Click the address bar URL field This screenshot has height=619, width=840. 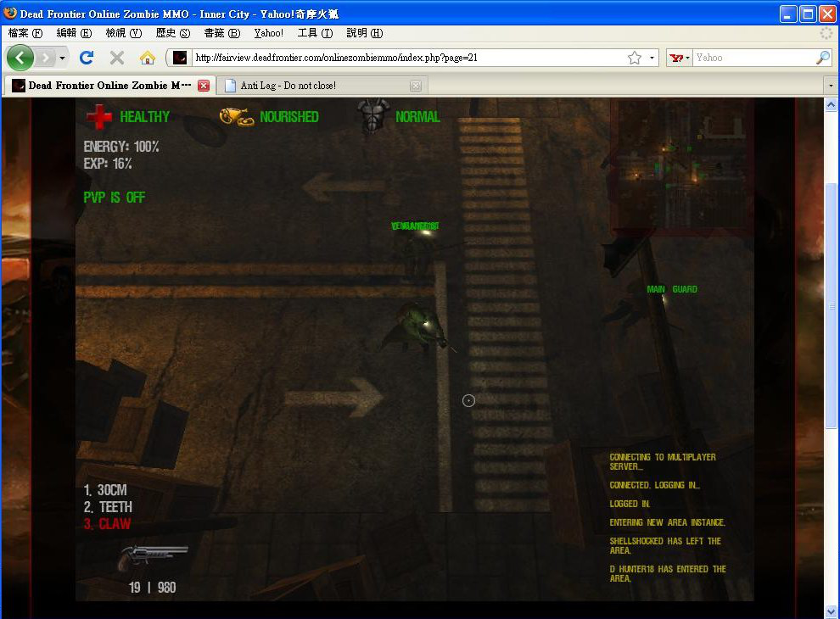pyautogui.click(x=407, y=58)
